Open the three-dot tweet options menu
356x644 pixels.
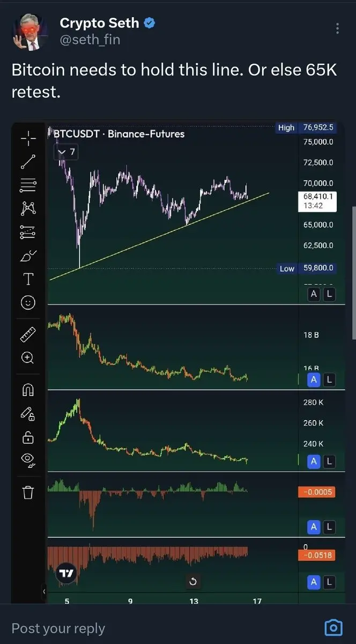click(x=337, y=28)
